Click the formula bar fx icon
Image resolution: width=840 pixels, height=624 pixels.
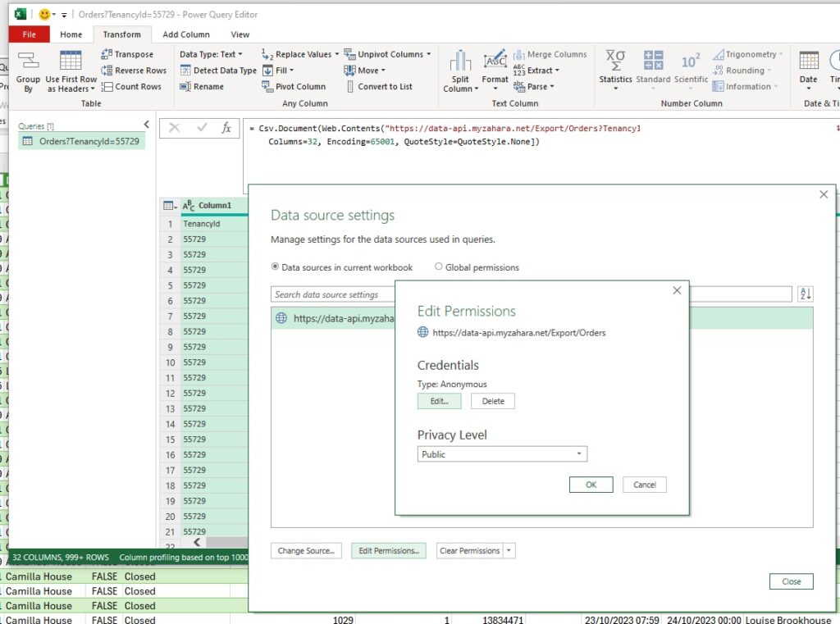(x=226, y=127)
